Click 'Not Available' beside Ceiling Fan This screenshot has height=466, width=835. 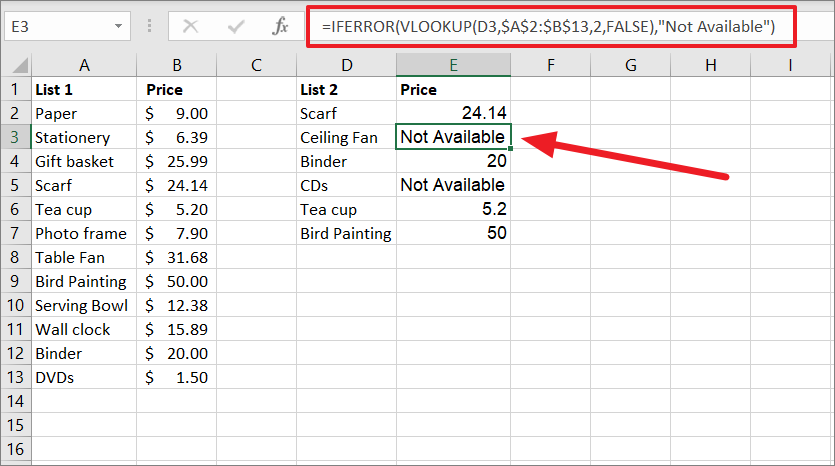454,137
